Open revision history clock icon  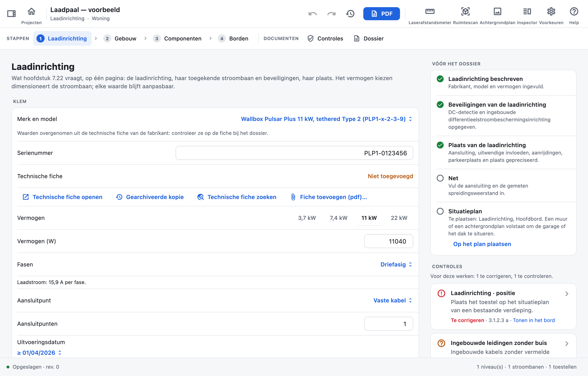[x=350, y=14]
